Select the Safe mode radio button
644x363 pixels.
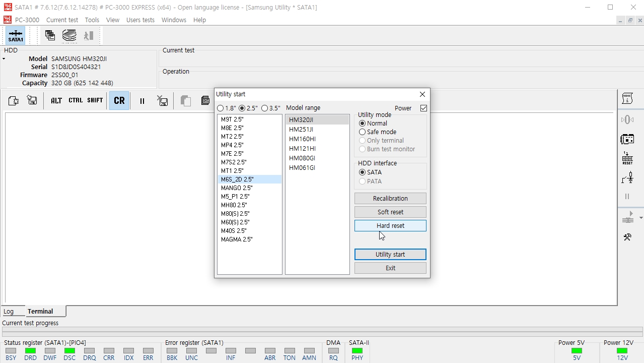(x=362, y=132)
